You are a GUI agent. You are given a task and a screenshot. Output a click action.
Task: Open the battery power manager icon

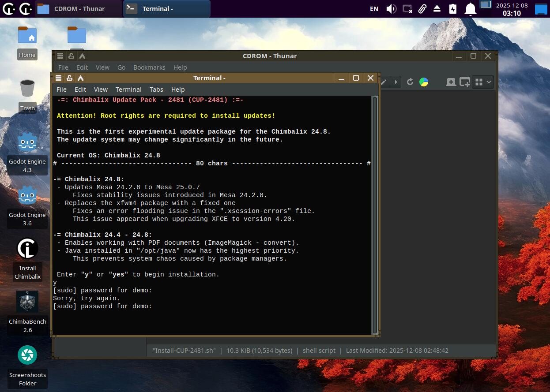[453, 8]
